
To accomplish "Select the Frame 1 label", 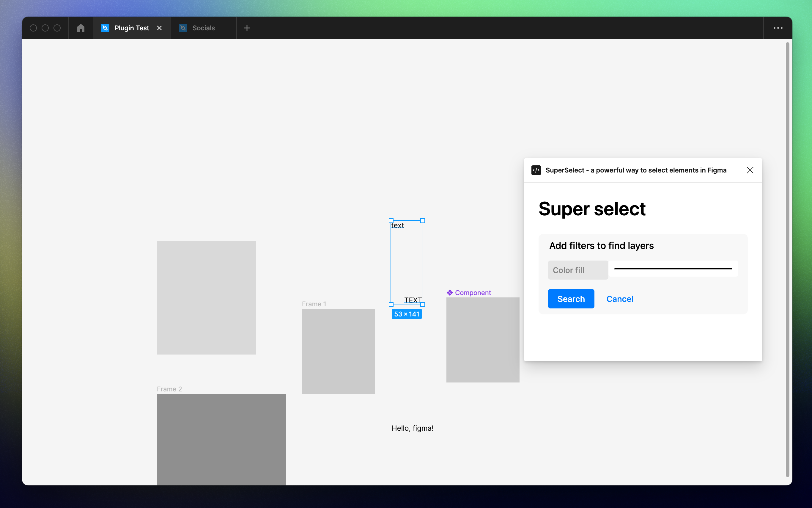I will tap(314, 304).
